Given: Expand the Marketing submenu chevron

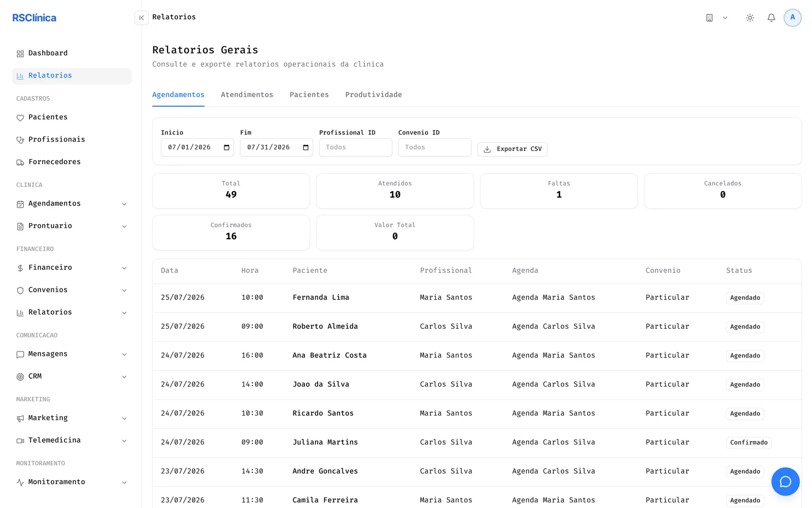Looking at the screenshot, I should click(124, 419).
